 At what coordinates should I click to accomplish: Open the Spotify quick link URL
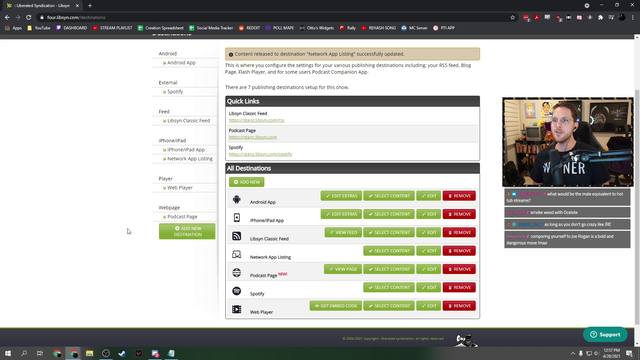click(260, 154)
